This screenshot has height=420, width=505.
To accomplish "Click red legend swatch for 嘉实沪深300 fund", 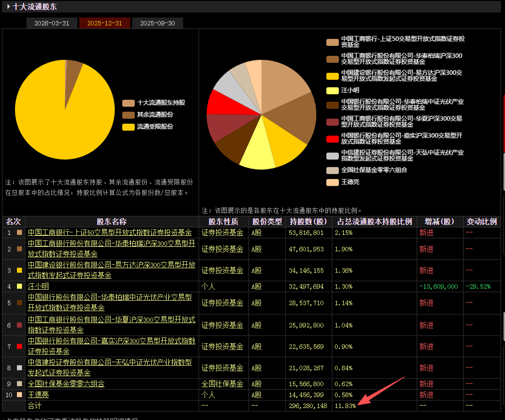I will (332, 139).
